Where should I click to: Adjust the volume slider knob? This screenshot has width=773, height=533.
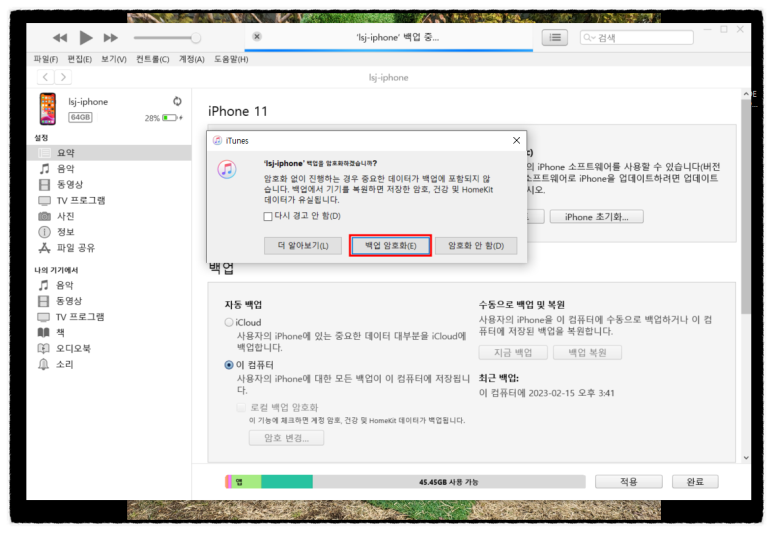click(x=196, y=37)
